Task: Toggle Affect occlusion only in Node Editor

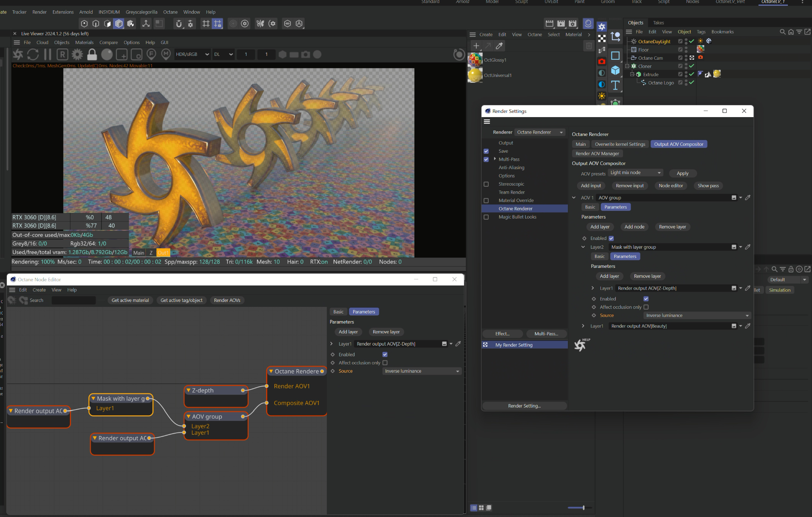Action: tap(385, 363)
